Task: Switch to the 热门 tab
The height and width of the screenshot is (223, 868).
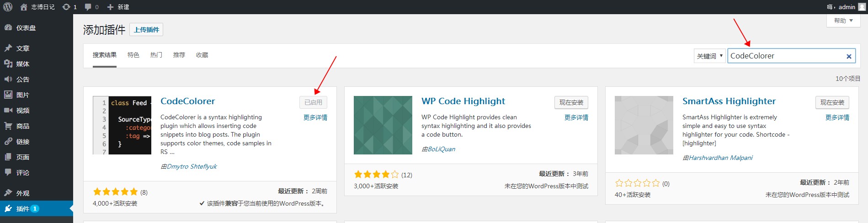Action: pyautogui.click(x=156, y=55)
